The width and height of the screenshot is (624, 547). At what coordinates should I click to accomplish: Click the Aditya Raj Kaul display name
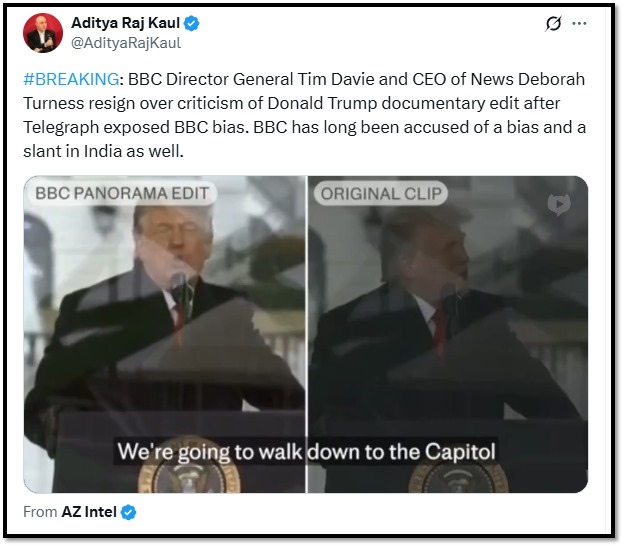pos(125,23)
